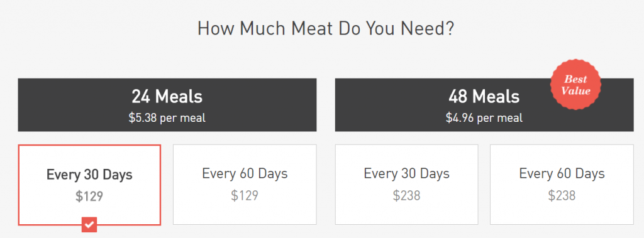Image resolution: width=644 pixels, height=238 pixels.
Task: Click "Every 30 Days" label in red-outlined card
Action: click(x=89, y=175)
